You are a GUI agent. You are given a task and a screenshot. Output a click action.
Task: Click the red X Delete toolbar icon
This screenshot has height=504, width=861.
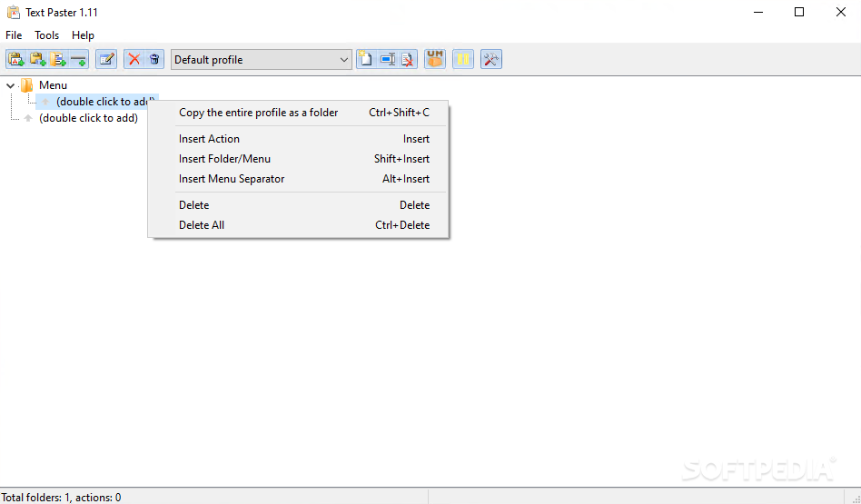pos(134,59)
